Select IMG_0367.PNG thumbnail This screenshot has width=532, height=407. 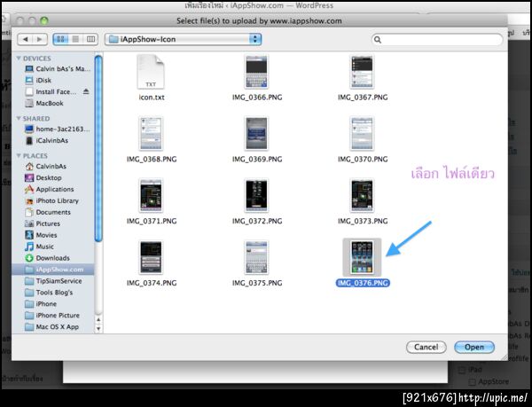[362, 72]
